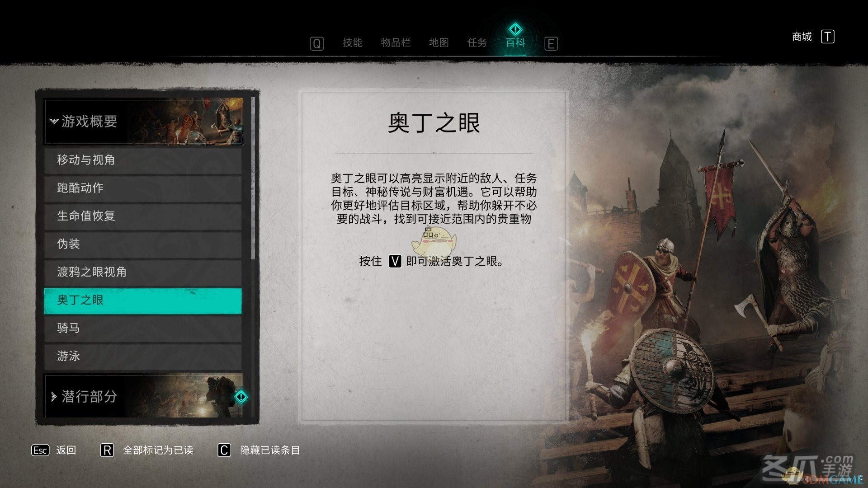This screenshot has width=868, height=488.
Task: Click the Esc key icon to go back
Action: click(40, 450)
